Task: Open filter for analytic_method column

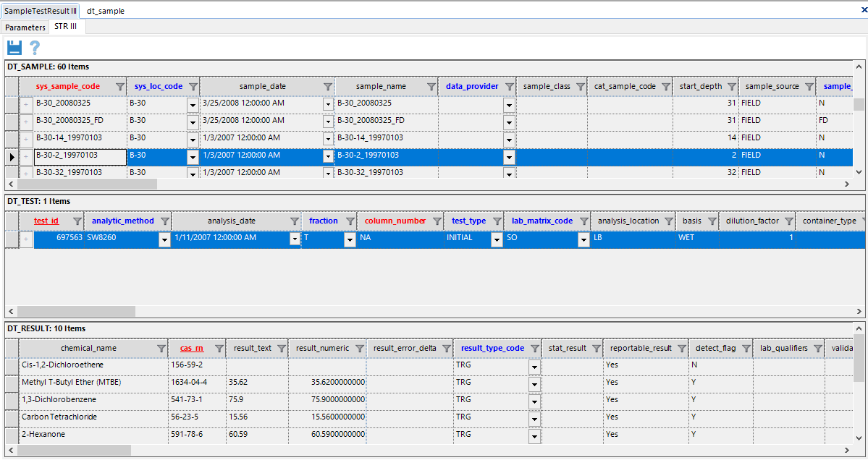Action: pos(164,221)
